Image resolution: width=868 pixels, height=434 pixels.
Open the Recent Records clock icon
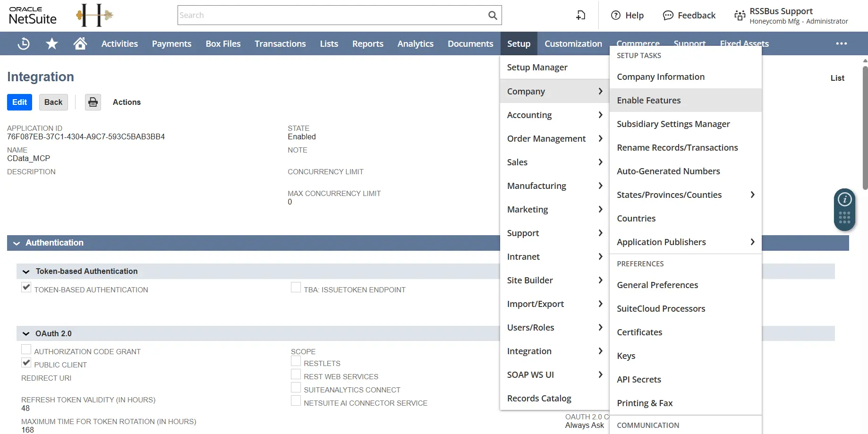click(24, 43)
